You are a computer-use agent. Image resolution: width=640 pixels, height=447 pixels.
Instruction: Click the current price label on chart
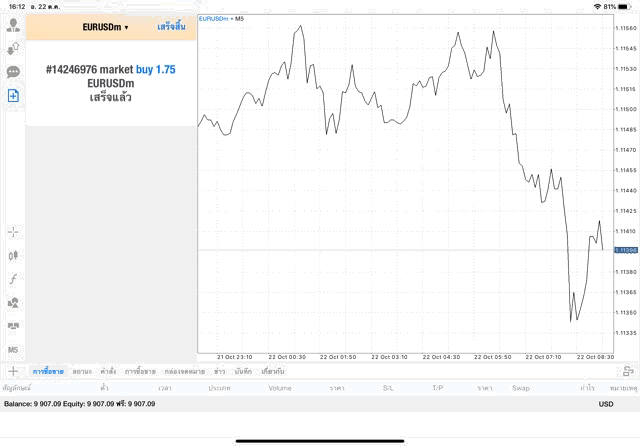click(626, 249)
